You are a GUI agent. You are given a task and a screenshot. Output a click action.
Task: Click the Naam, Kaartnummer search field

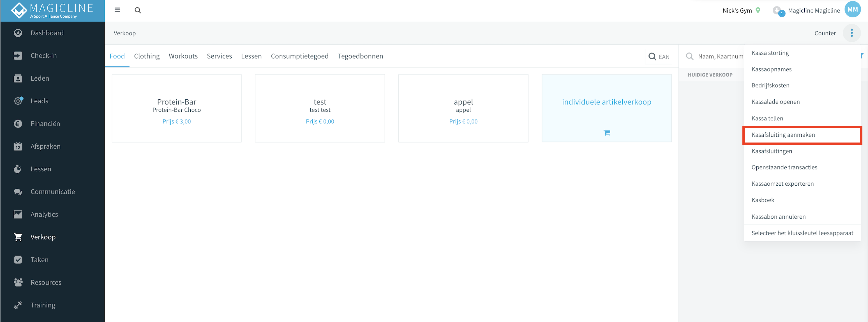pos(721,57)
